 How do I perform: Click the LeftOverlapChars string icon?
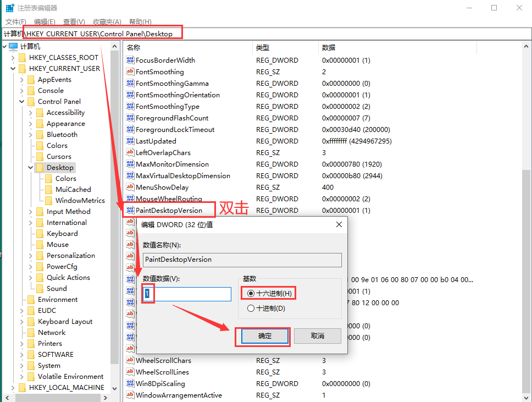pyautogui.click(x=130, y=152)
